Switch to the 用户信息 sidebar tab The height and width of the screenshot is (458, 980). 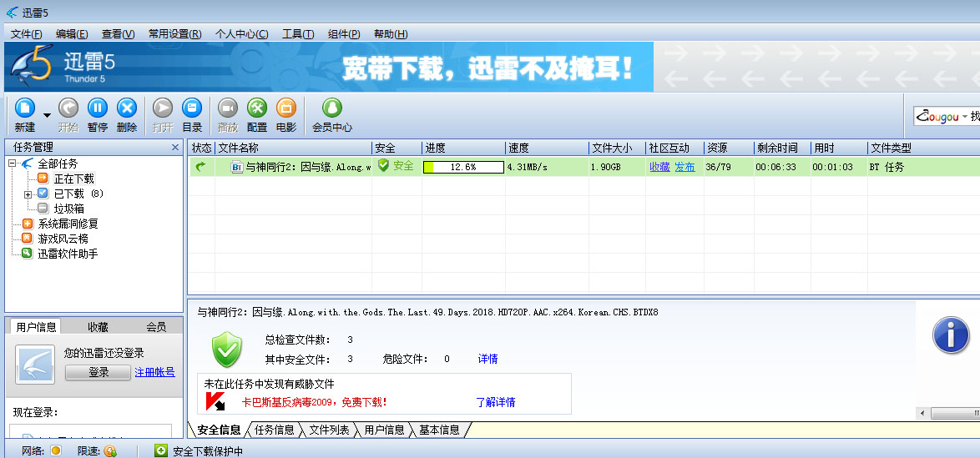(x=36, y=327)
